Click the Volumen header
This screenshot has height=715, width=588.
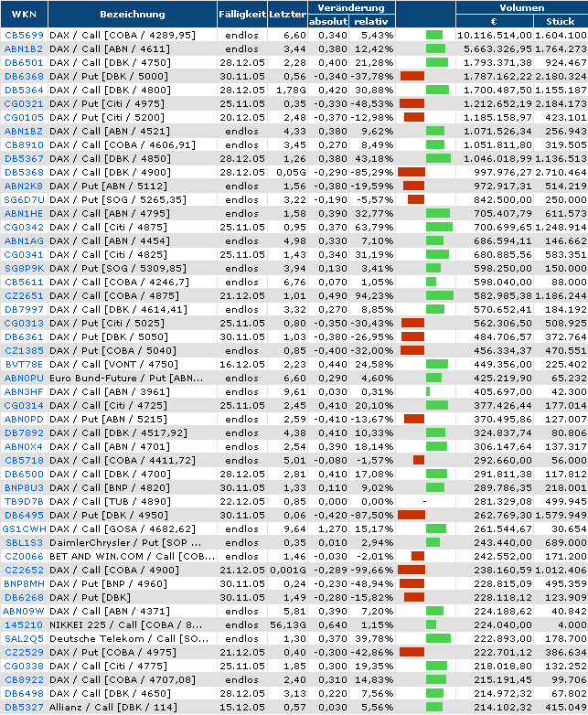tap(522, 7)
